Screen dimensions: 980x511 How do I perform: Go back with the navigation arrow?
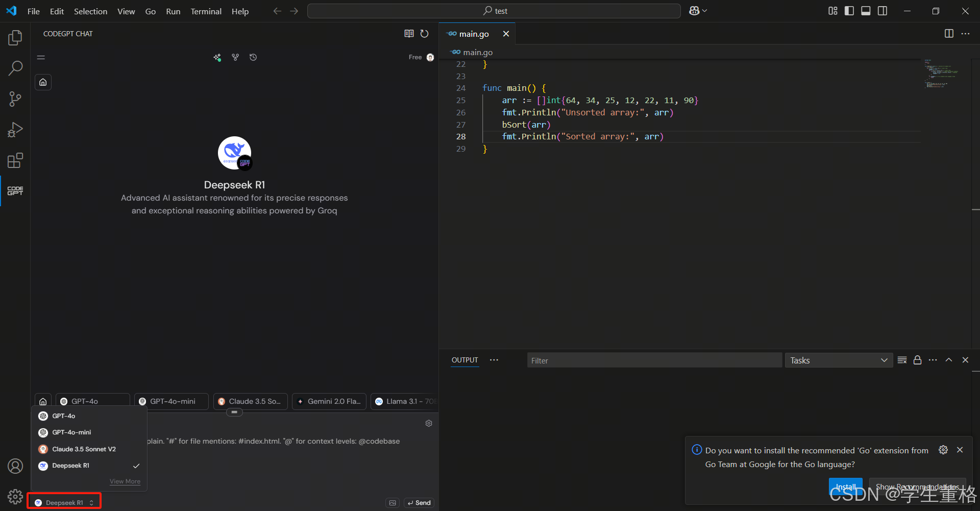tap(277, 11)
